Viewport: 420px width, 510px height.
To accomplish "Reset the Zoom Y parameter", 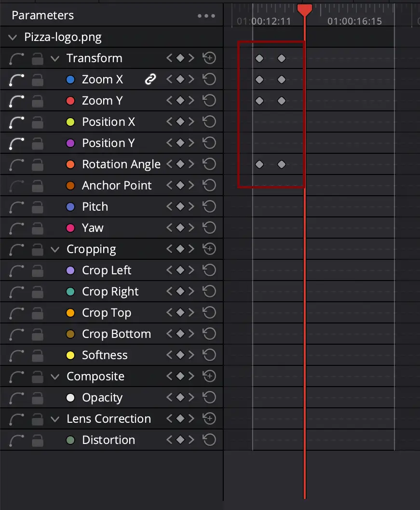I will point(209,100).
